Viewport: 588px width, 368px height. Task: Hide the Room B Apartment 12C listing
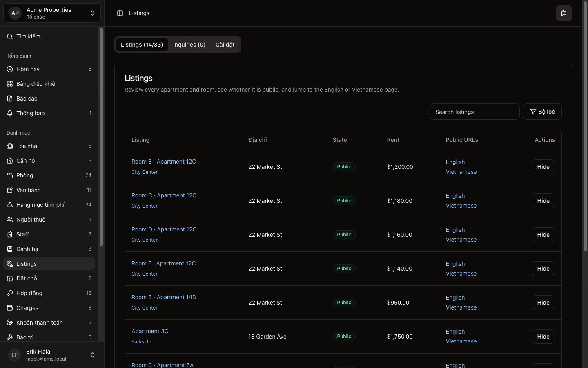(x=543, y=167)
